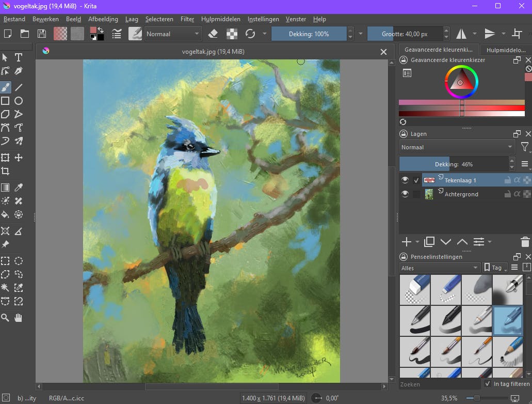Adjust the layer Dekking 46% slider
532x404 pixels.
(x=453, y=164)
